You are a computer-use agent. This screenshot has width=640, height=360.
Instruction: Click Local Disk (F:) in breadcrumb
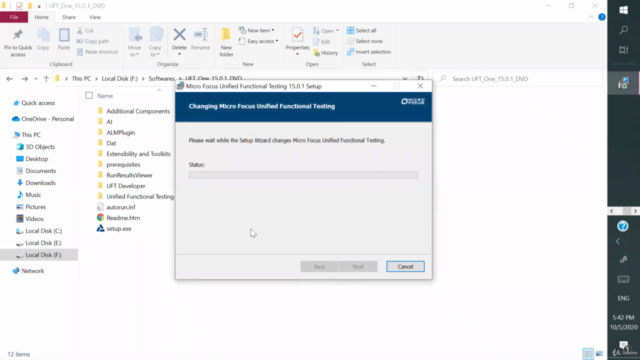(120, 79)
